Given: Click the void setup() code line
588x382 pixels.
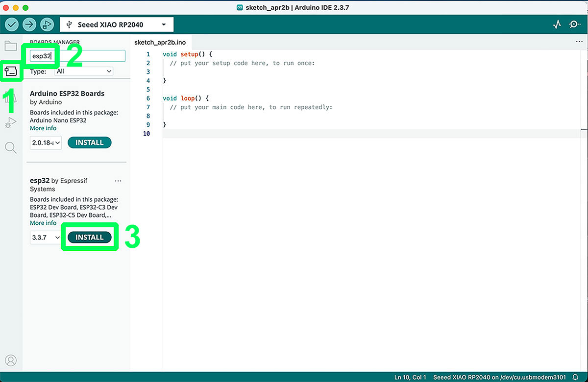Looking at the screenshot, I should pos(187,54).
